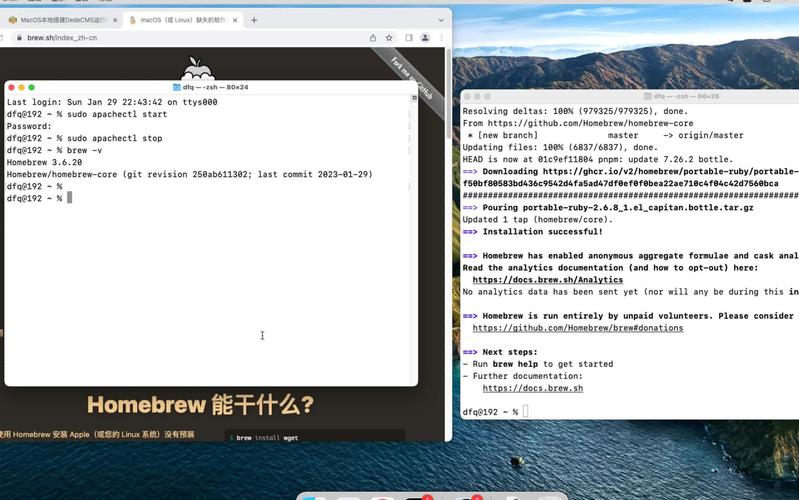Viewport: 799px width, 500px height.
Task: Click the brew -v command line
Action: coord(54,150)
